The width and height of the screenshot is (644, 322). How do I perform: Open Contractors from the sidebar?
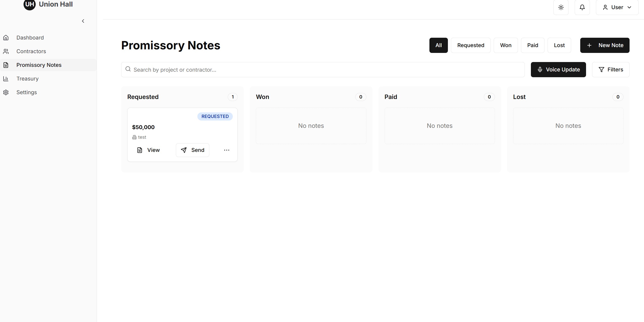pos(31,51)
